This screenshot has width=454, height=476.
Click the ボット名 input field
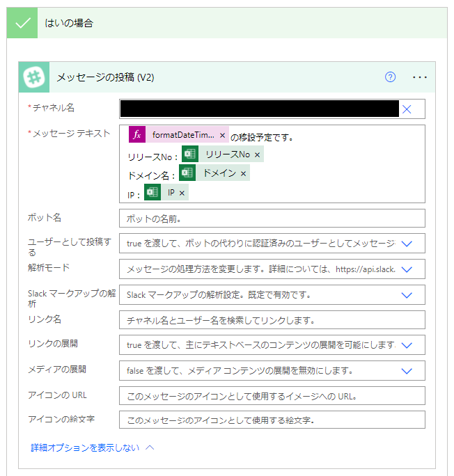pos(272,219)
